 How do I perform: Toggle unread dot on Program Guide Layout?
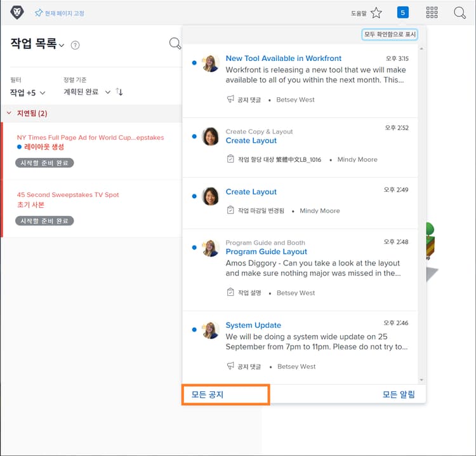coord(194,248)
